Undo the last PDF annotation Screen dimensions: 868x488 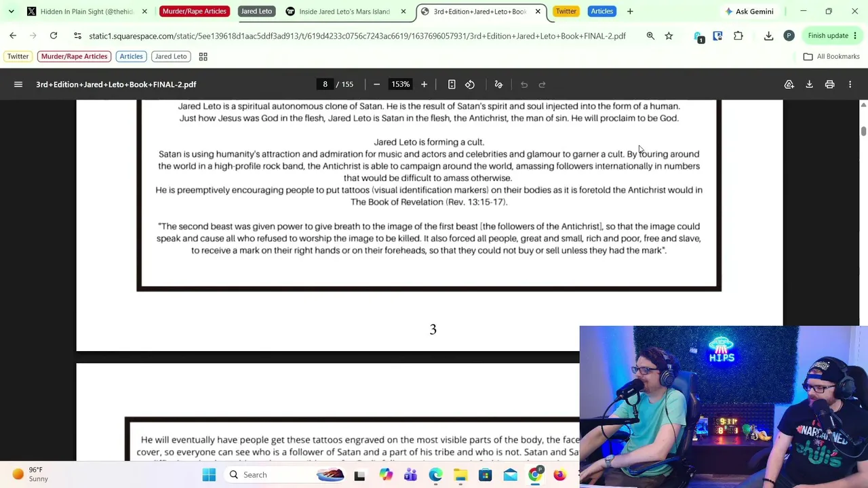click(524, 85)
